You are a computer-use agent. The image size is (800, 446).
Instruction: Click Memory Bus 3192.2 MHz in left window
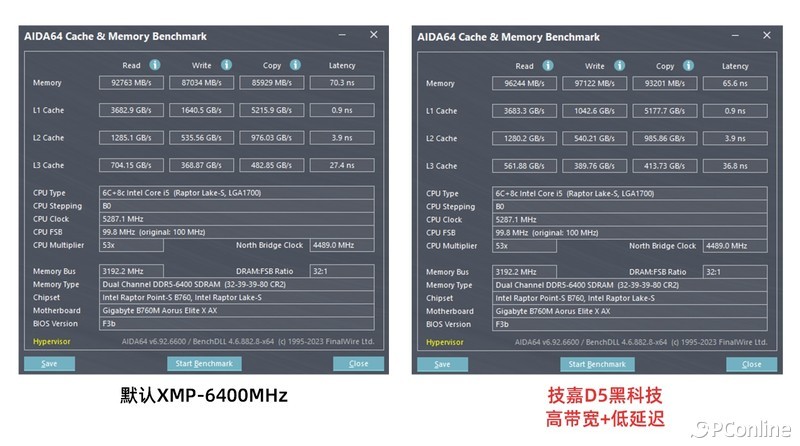coord(131,271)
